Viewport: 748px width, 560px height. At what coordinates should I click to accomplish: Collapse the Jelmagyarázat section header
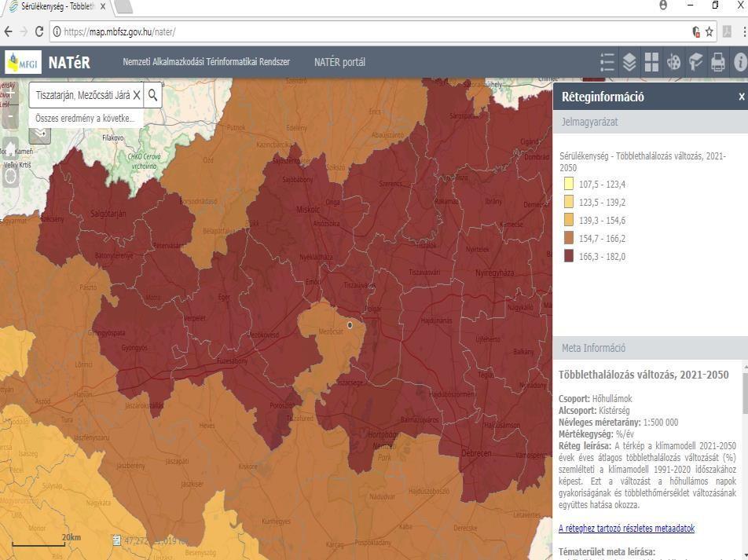(651, 122)
